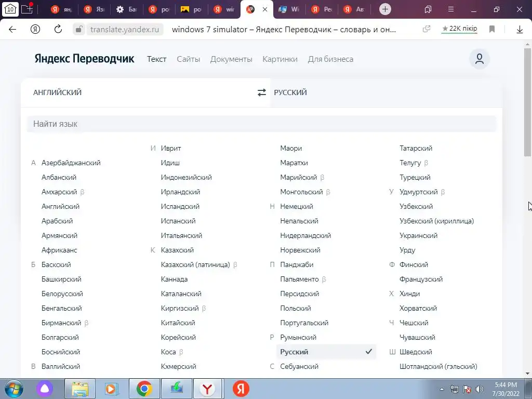Choose Китайский language
The width and height of the screenshot is (532, 399).
point(178,323)
